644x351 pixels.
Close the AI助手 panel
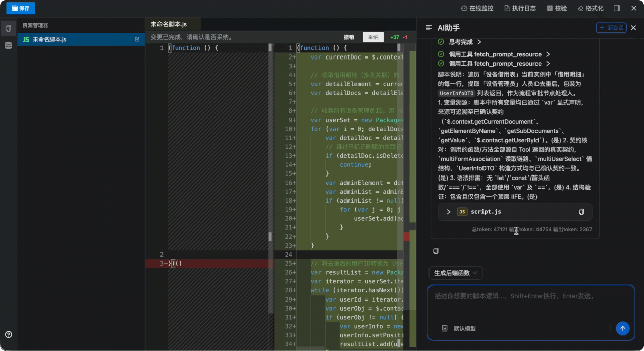tap(633, 28)
